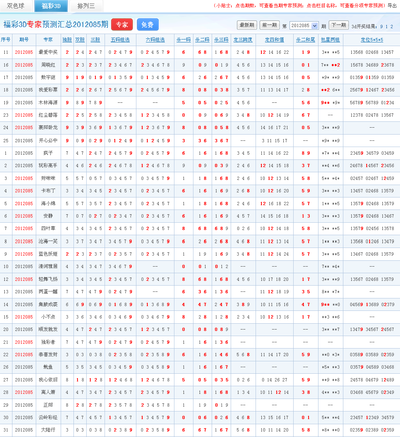The height and width of the screenshot is (437, 400).
Task: Expand the 2012085 period dropdown
Action: click(304, 26)
